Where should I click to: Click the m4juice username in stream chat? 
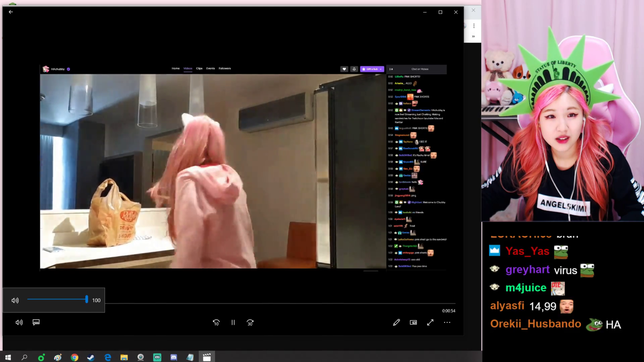coord(526,288)
